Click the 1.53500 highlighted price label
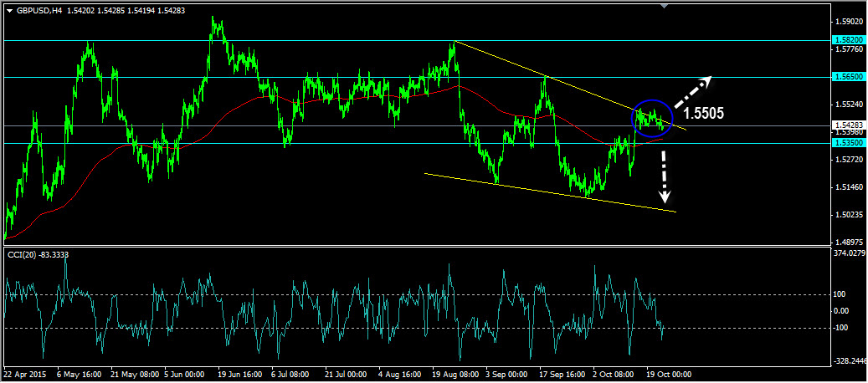868x383 pixels. tap(849, 143)
